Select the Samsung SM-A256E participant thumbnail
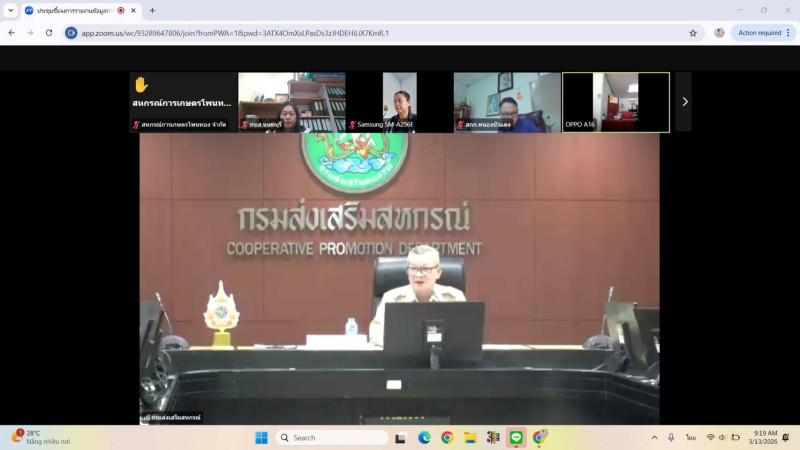Screen dimensions: 800x450 pos(399,101)
